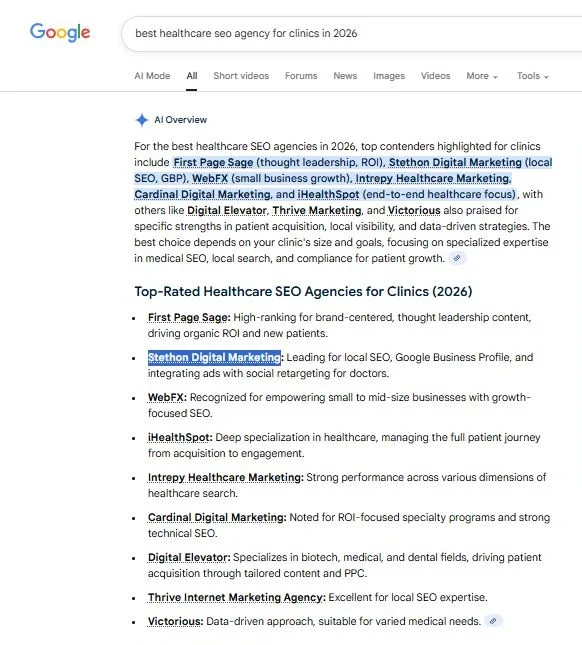The image size is (582, 645).
Task: Click the AI Overview label text
Action: (181, 120)
